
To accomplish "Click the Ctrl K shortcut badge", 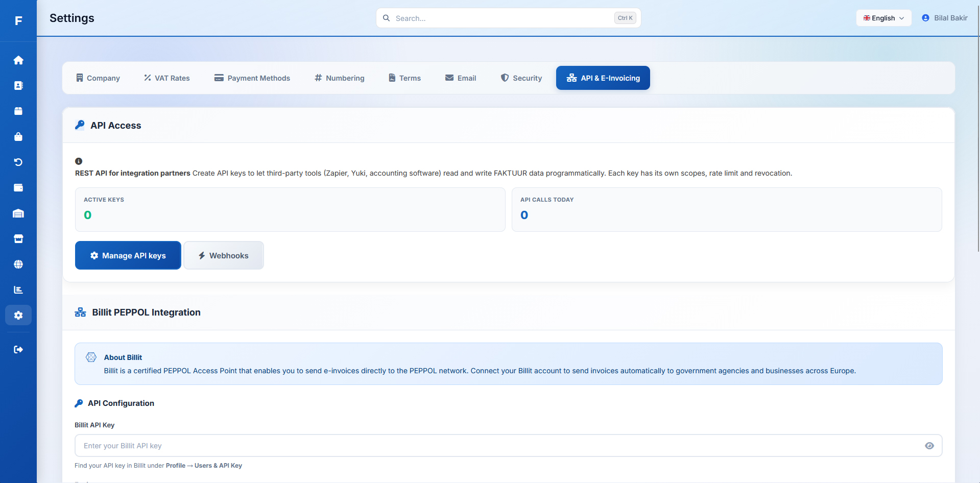I will coord(625,18).
